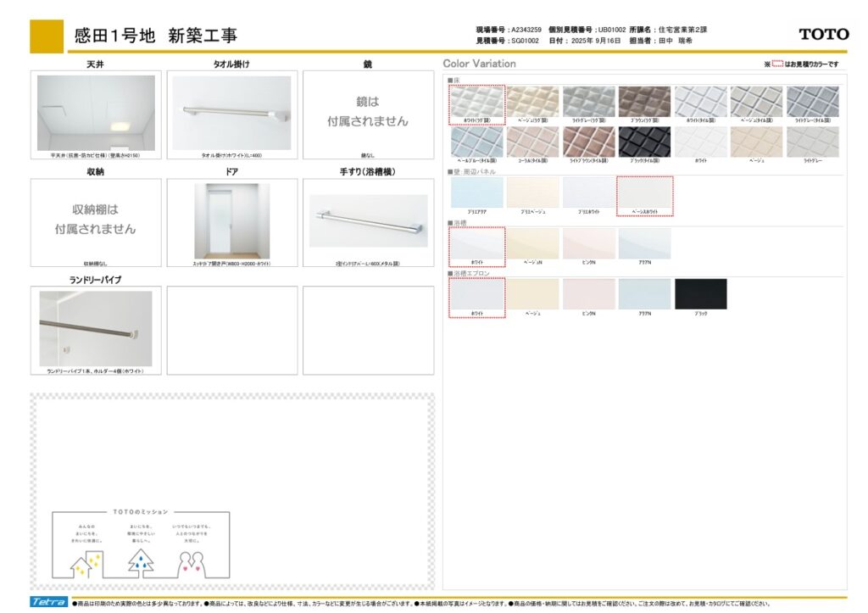Select the ドア door image
Image resolution: width=868 pixels, height=613 pixels.
click(231, 220)
